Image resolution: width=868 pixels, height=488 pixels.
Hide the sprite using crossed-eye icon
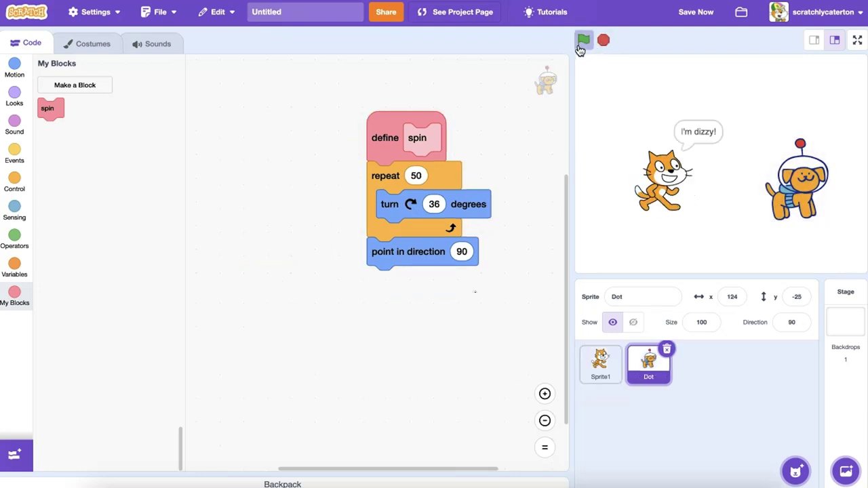pos(633,322)
